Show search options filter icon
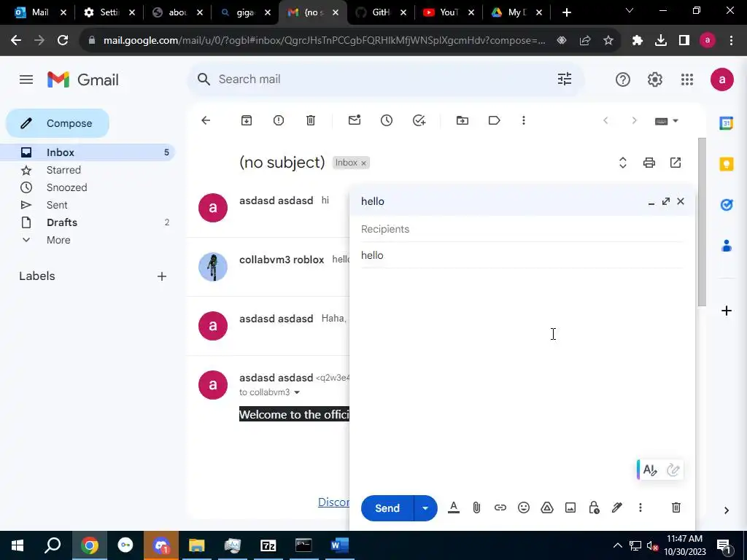Screen dimensions: 747x560 coord(565,79)
